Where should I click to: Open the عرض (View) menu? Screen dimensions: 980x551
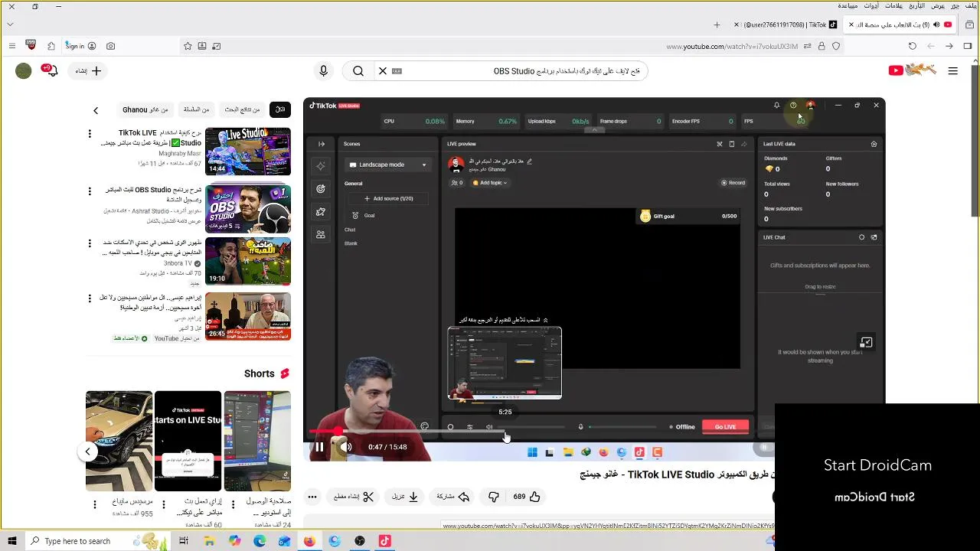click(938, 5)
